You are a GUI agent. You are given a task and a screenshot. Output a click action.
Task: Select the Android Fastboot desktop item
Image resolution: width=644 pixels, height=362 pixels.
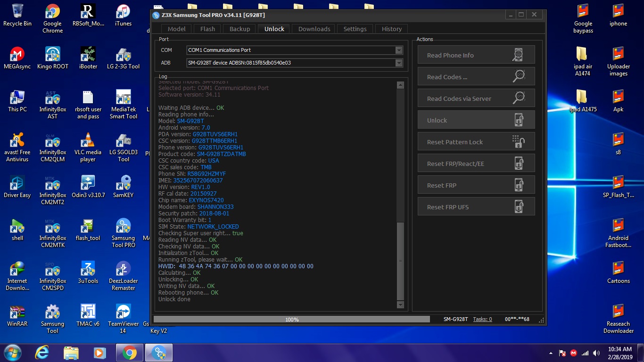(618, 233)
